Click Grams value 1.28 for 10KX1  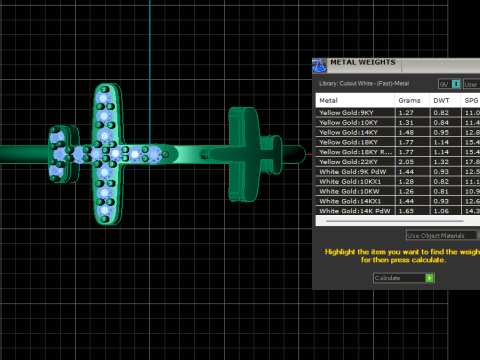406,181
